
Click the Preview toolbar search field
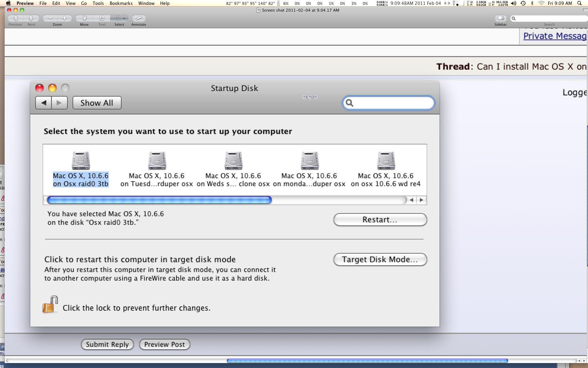pos(550,18)
